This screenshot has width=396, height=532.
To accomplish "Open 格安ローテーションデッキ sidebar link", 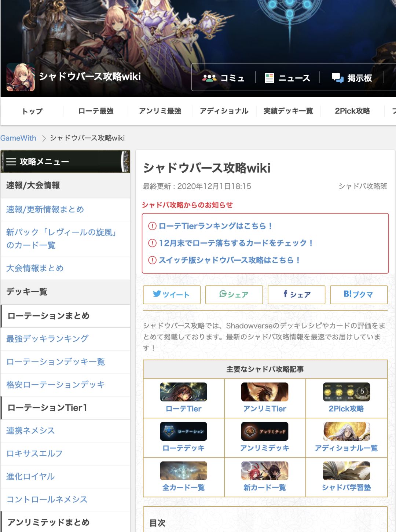I will 56,385.
